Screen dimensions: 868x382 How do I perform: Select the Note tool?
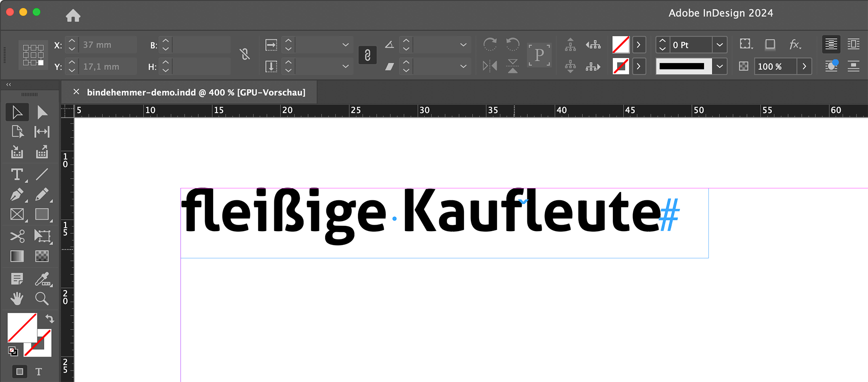[17, 279]
